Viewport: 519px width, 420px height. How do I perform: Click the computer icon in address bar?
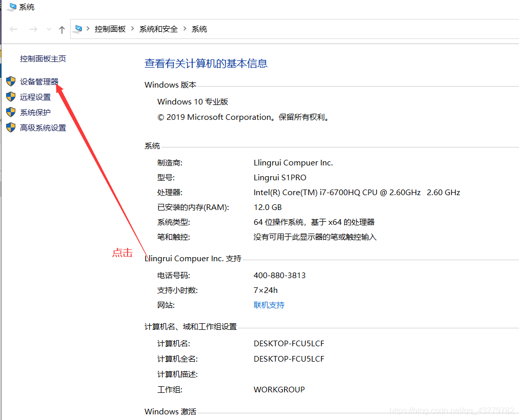(78, 29)
